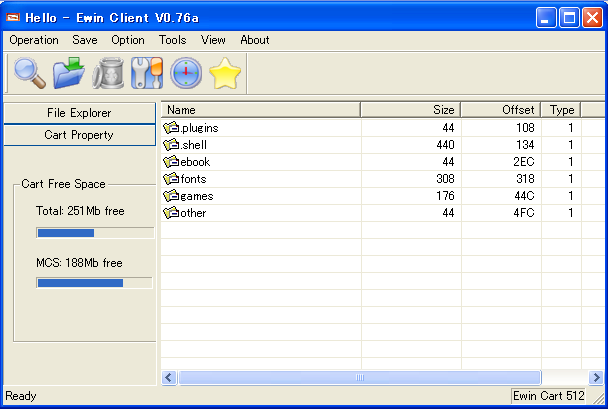Select the games row name
608x409 pixels.
[x=197, y=196]
